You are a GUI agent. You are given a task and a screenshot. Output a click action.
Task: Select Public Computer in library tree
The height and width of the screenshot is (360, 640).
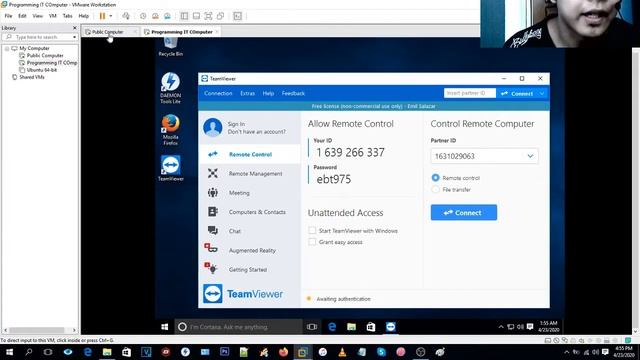pos(45,56)
